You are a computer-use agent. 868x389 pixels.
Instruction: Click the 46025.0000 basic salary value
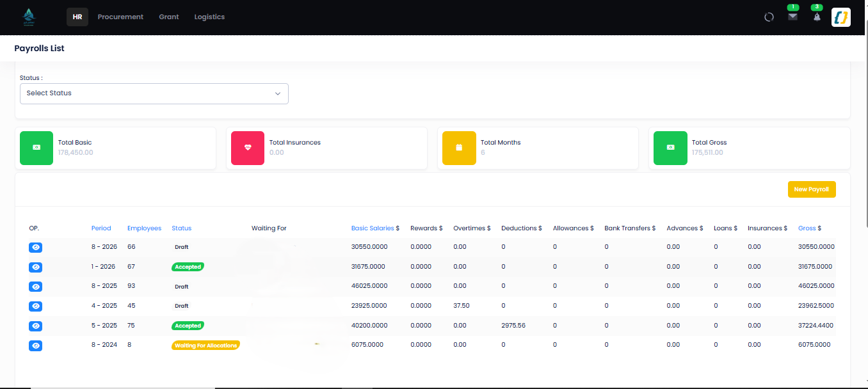(369, 285)
